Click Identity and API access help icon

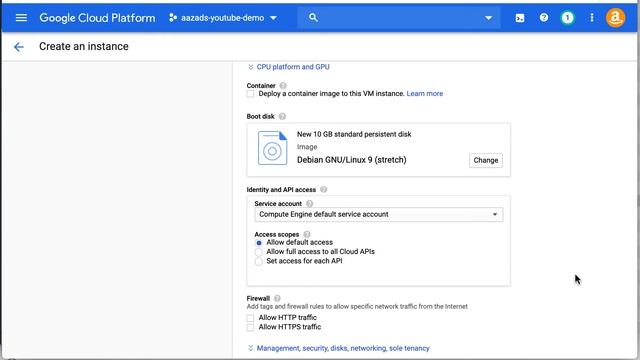coord(324,189)
